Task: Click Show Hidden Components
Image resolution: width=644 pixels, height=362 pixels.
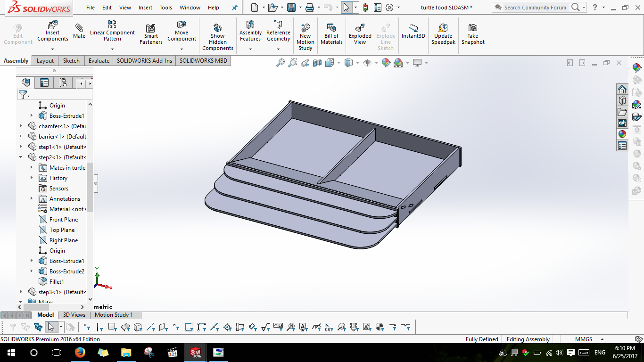Action: [217, 37]
